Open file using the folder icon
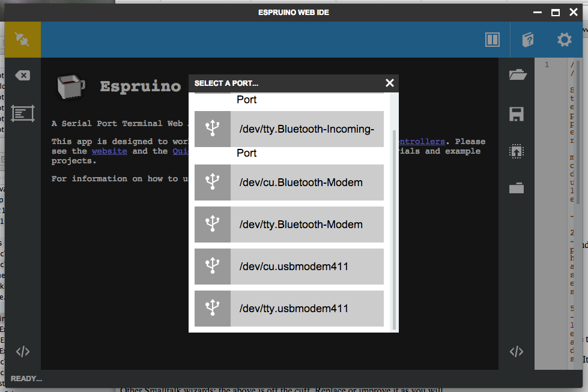This screenshot has height=392, width=588. [x=518, y=74]
